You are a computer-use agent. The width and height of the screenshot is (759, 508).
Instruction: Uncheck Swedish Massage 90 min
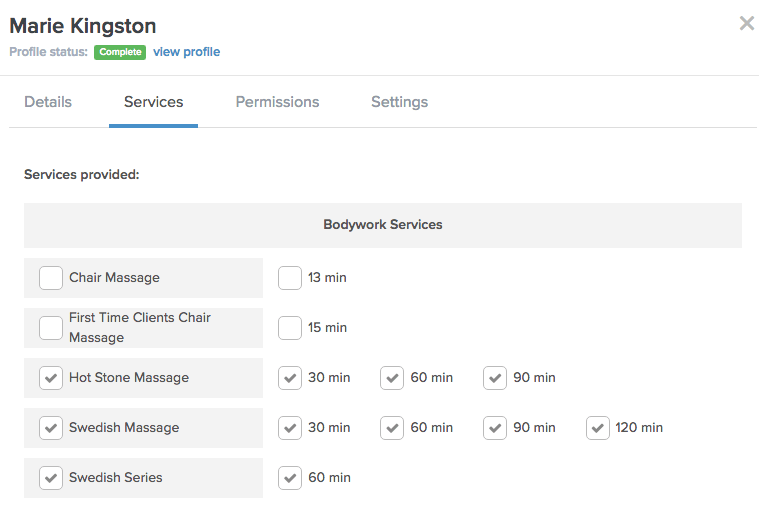pyautogui.click(x=495, y=428)
